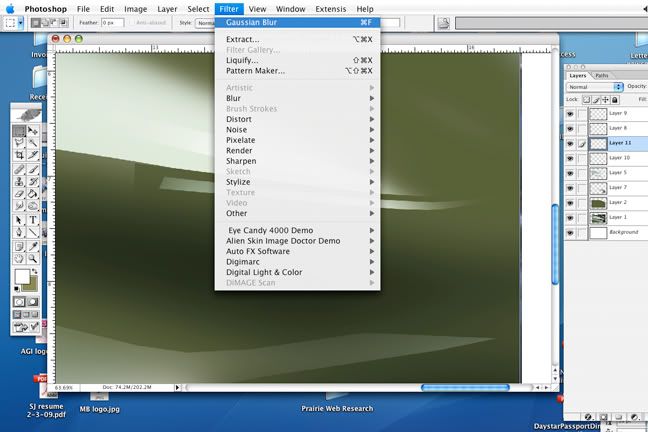Click the Lock All padlock icon
The image size is (648, 432).
click(x=615, y=100)
